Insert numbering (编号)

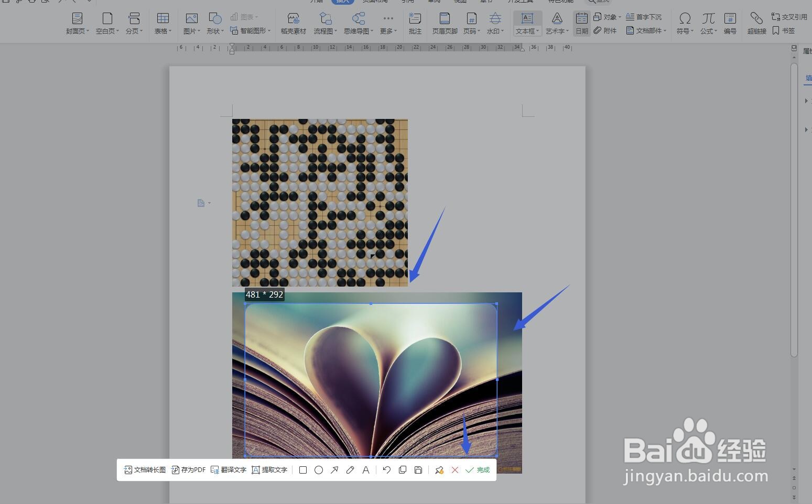730,24
